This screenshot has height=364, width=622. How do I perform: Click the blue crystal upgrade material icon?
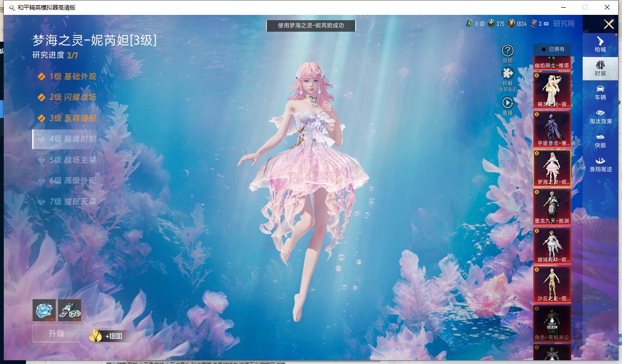tap(44, 310)
